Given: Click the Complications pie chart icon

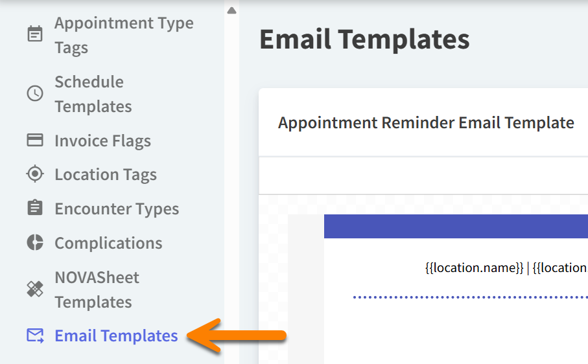Looking at the screenshot, I should [x=34, y=243].
